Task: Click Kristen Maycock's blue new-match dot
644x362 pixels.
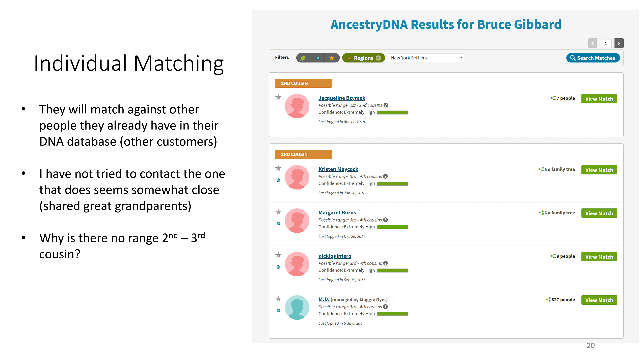Action: (x=278, y=180)
